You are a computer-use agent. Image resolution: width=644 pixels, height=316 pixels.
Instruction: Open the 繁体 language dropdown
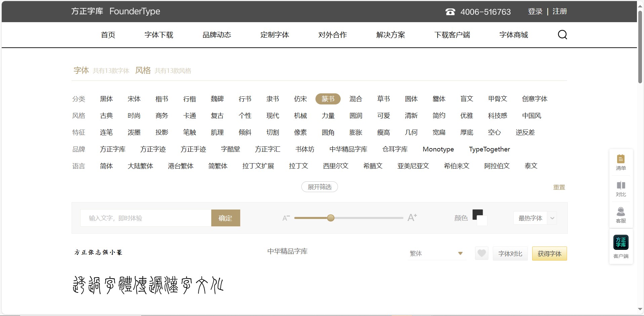tap(436, 254)
